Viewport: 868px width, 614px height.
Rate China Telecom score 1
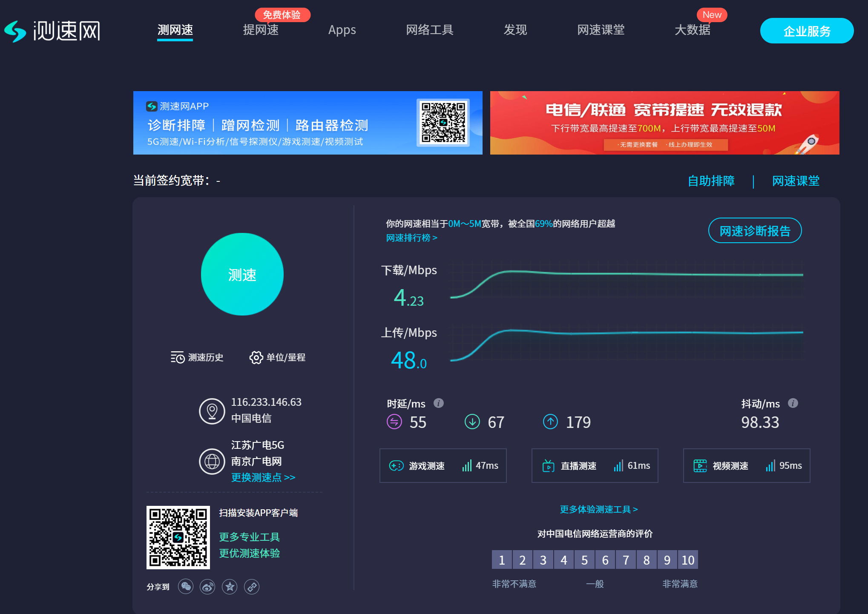click(502, 559)
